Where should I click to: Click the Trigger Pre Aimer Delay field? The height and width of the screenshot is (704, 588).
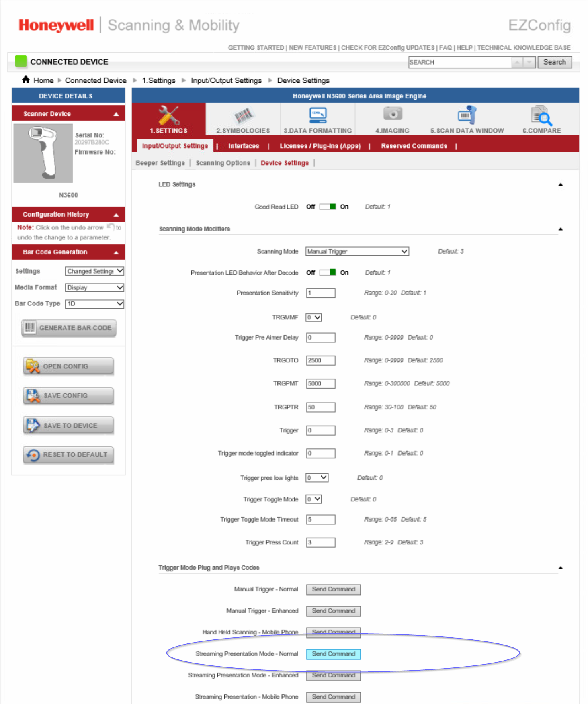(x=320, y=338)
